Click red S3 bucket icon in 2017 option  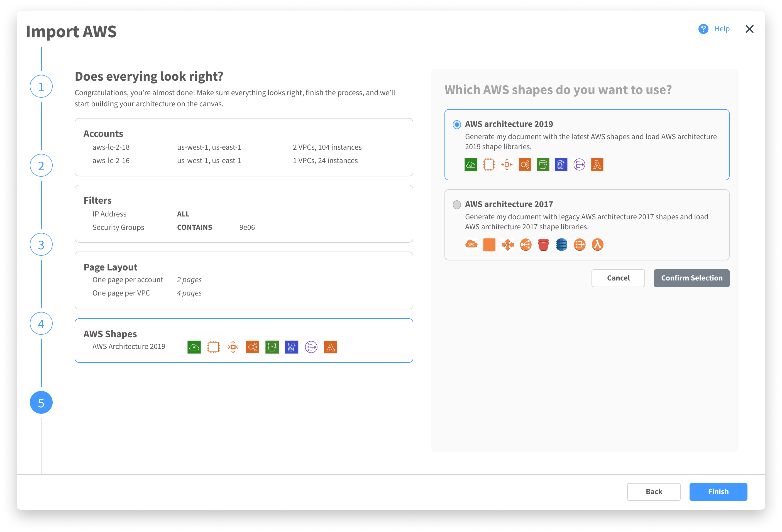(x=543, y=245)
